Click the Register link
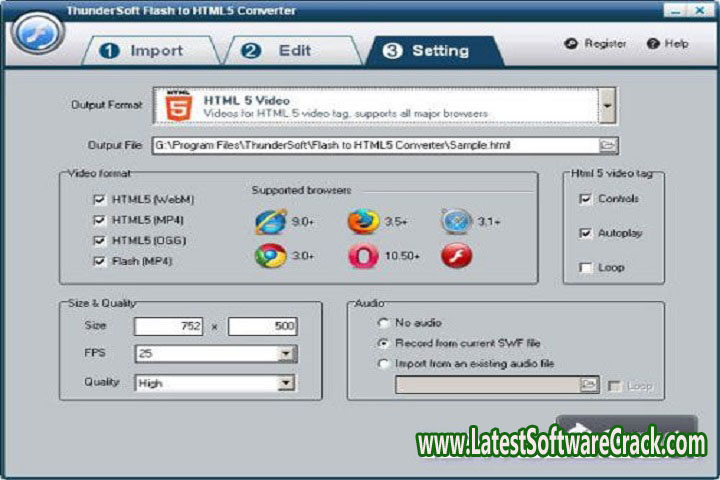 [x=596, y=44]
